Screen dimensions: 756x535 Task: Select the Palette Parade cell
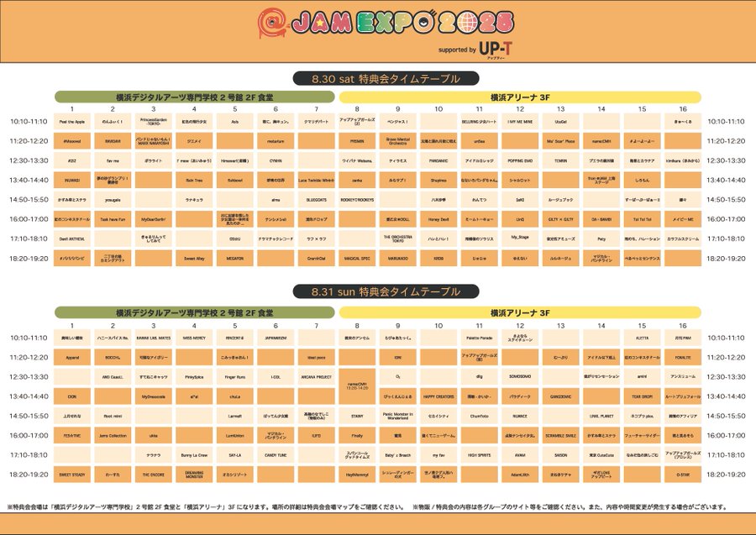click(x=480, y=338)
